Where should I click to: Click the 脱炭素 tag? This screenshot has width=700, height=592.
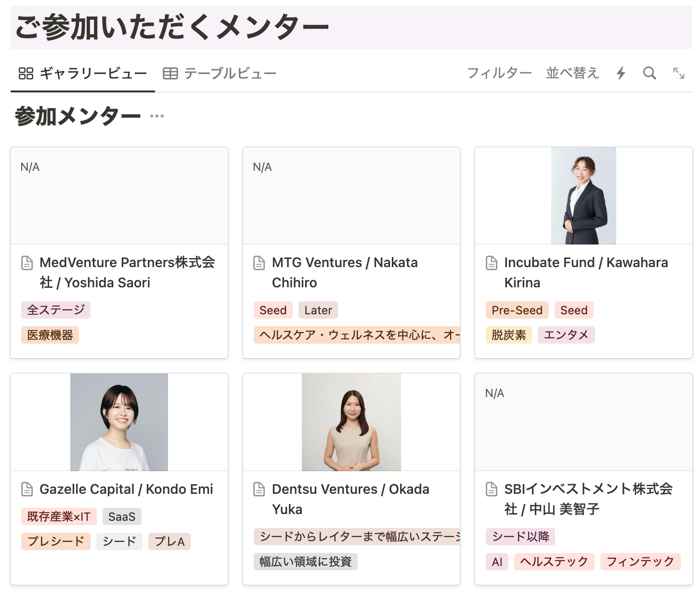tap(509, 335)
